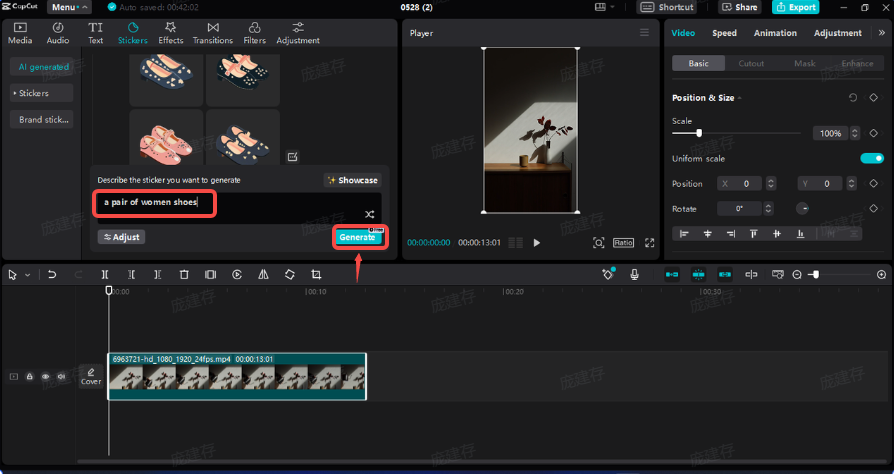This screenshot has height=474, width=894.
Task: Open the Text panel
Action: click(95, 33)
